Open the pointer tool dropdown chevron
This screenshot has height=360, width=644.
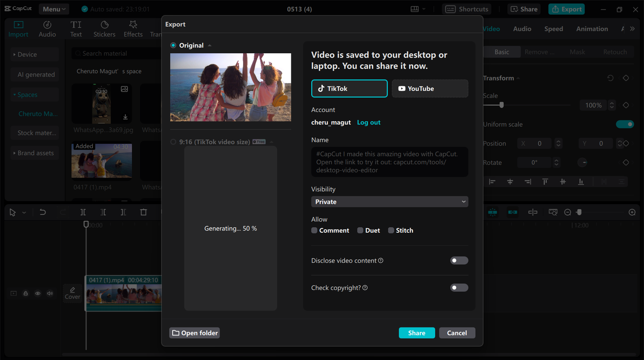[24, 213]
